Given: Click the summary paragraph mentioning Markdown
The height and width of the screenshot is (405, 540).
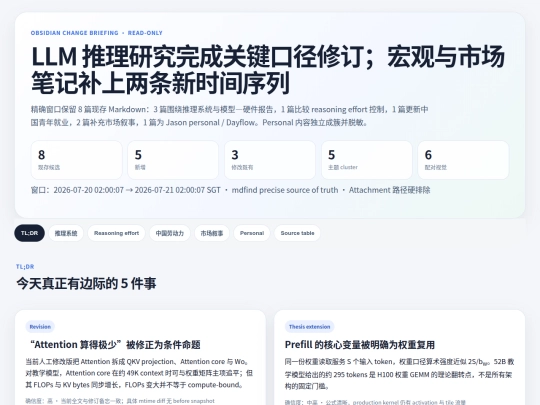Looking at the screenshot, I should tap(229, 116).
